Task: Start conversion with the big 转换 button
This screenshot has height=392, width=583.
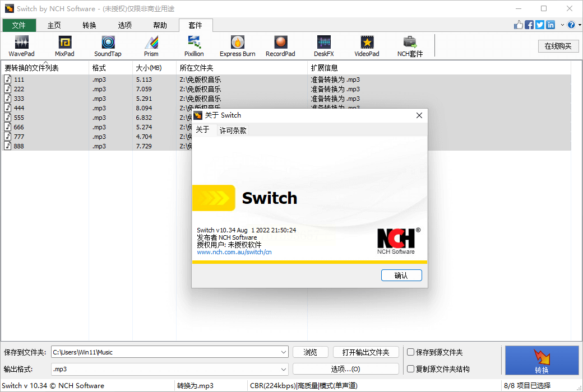Action: click(542, 361)
